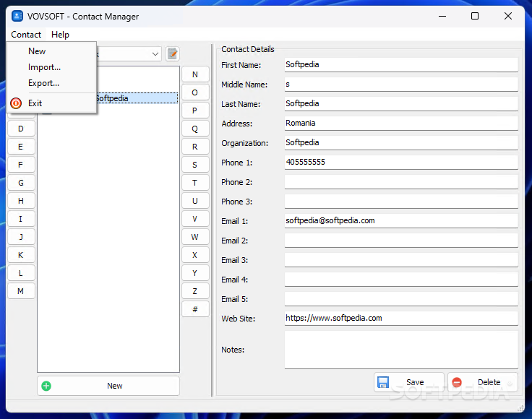The height and width of the screenshot is (419, 532).
Task: Filter contacts by letter H
Action: [21, 201]
